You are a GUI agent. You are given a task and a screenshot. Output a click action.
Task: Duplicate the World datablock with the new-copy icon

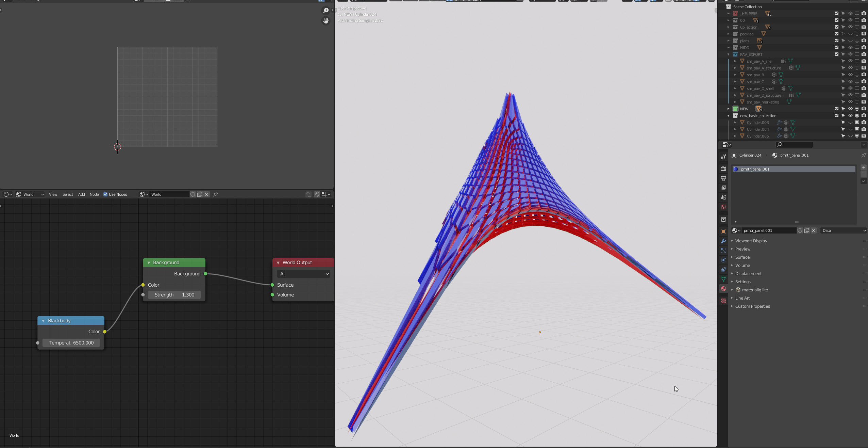[x=200, y=194]
